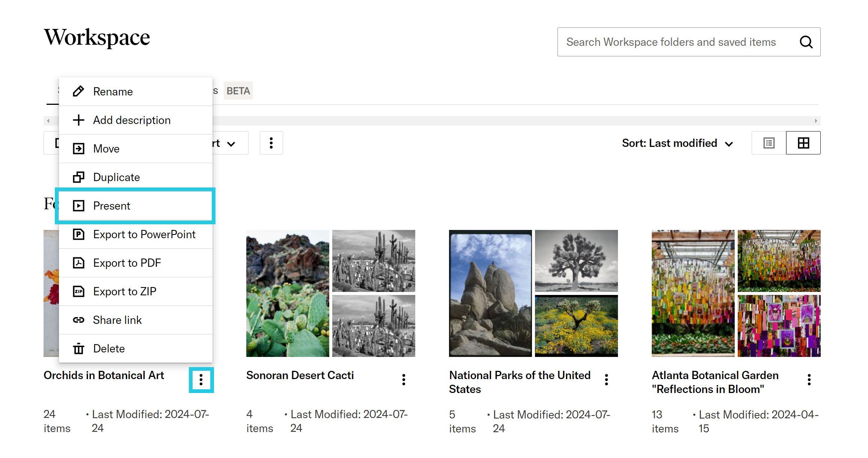868x458 pixels.
Task: Click the Move arrow icon
Action: tap(78, 148)
